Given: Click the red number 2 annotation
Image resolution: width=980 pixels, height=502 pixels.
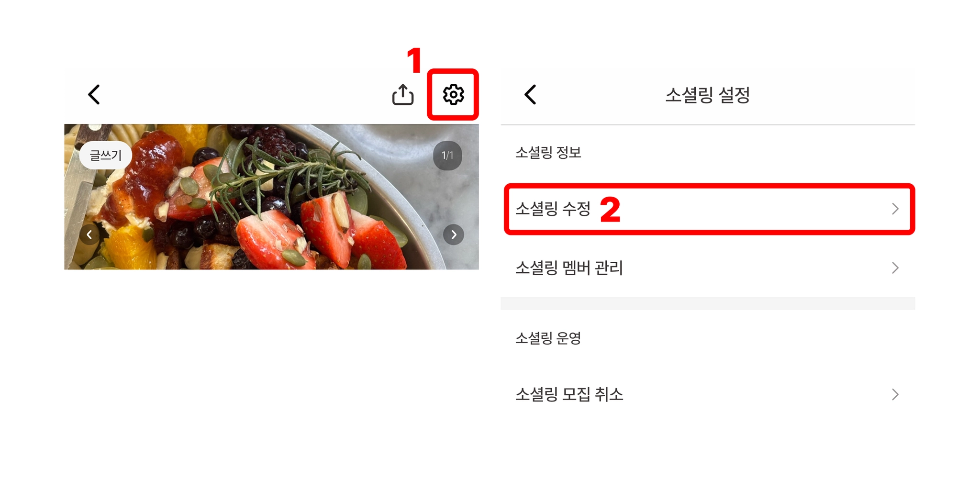Looking at the screenshot, I should [x=610, y=210].
